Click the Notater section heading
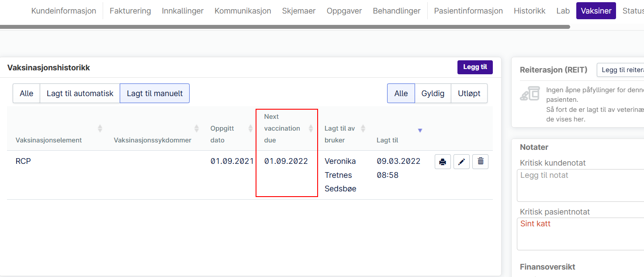The height and width of the screenshot is (277, 644). [534, 147]
